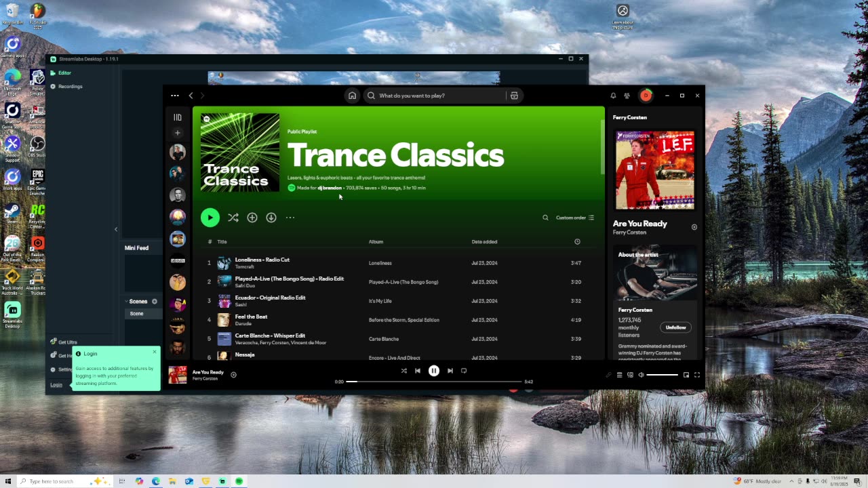868x488 pixels.
Task: Pause the current song
Action: pyautogui.click(x=434, y=371)
